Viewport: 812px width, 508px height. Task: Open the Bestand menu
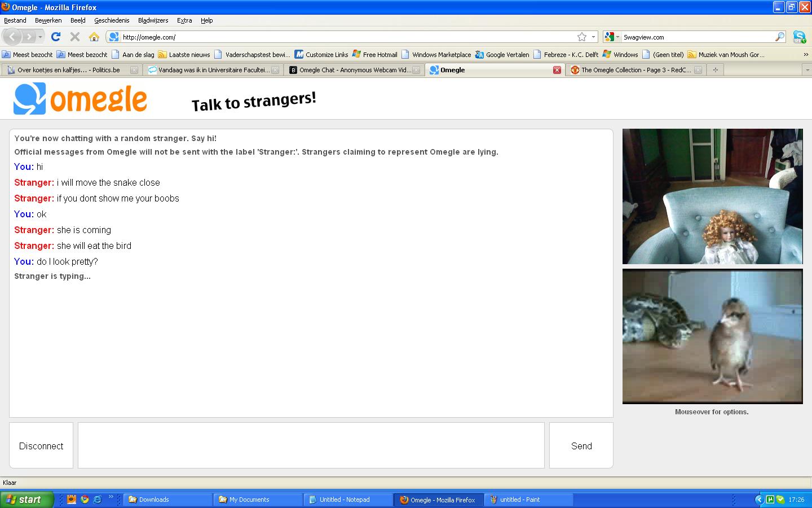pos(15,20)
